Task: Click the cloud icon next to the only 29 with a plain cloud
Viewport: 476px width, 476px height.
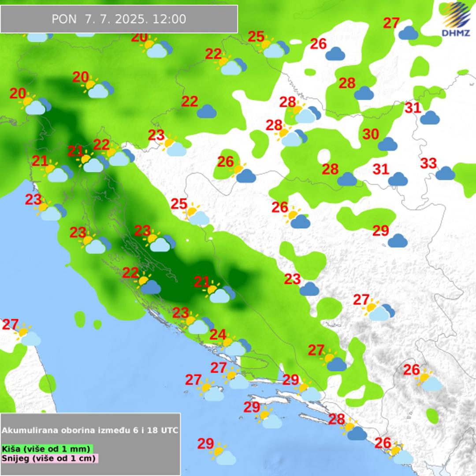Action: 398,241
